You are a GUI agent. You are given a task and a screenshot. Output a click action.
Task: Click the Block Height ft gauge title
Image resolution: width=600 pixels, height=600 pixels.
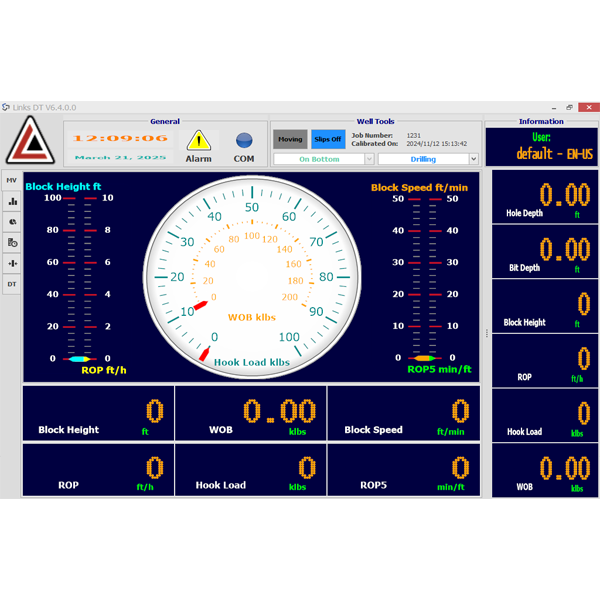63,186
